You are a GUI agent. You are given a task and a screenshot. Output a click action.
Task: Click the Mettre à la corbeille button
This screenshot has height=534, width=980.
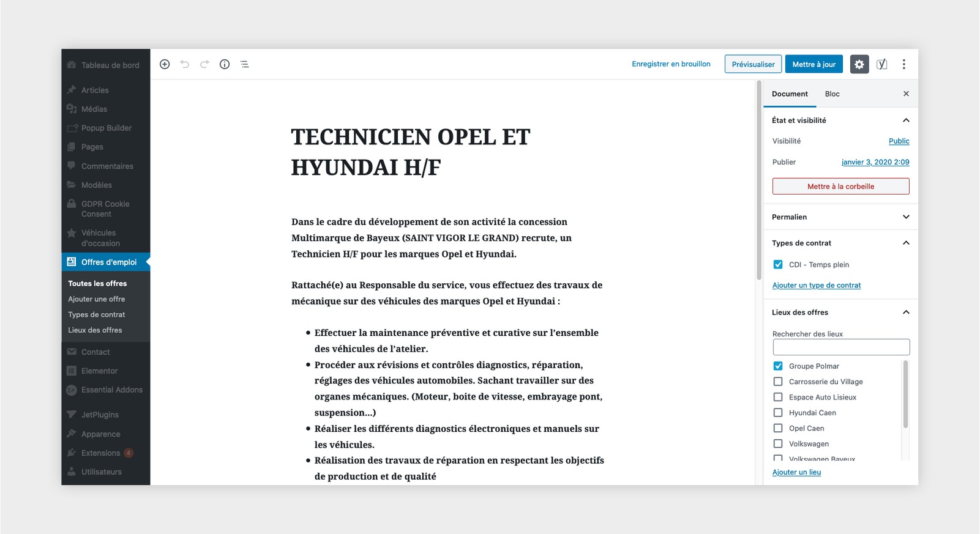click(x=840, y=187)
